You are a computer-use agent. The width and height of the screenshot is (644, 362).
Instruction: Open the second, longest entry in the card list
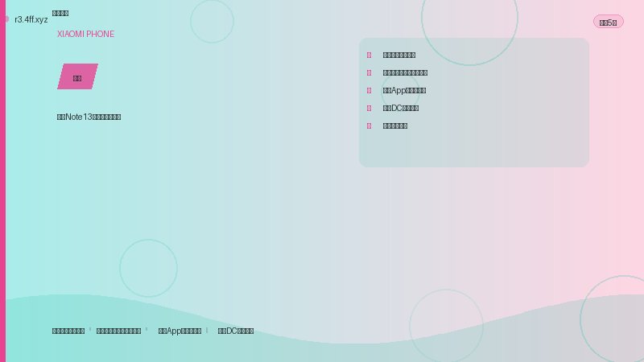[405, 73]
